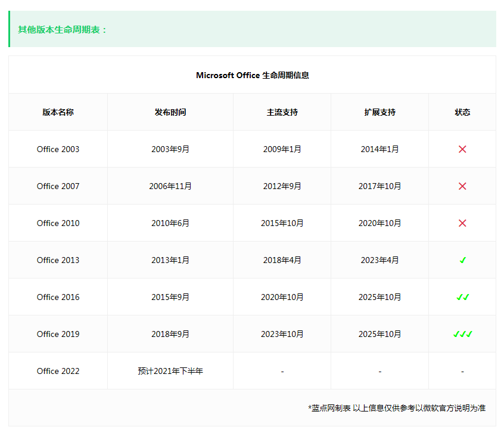Click extended support 2025年10月 in Office 2016 row
504x433 pixels.
pyautogui.click(x=380, y=297)
